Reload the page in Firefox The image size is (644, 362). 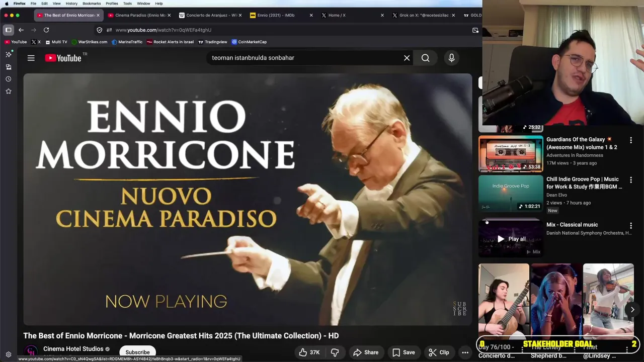pos(46,30)
